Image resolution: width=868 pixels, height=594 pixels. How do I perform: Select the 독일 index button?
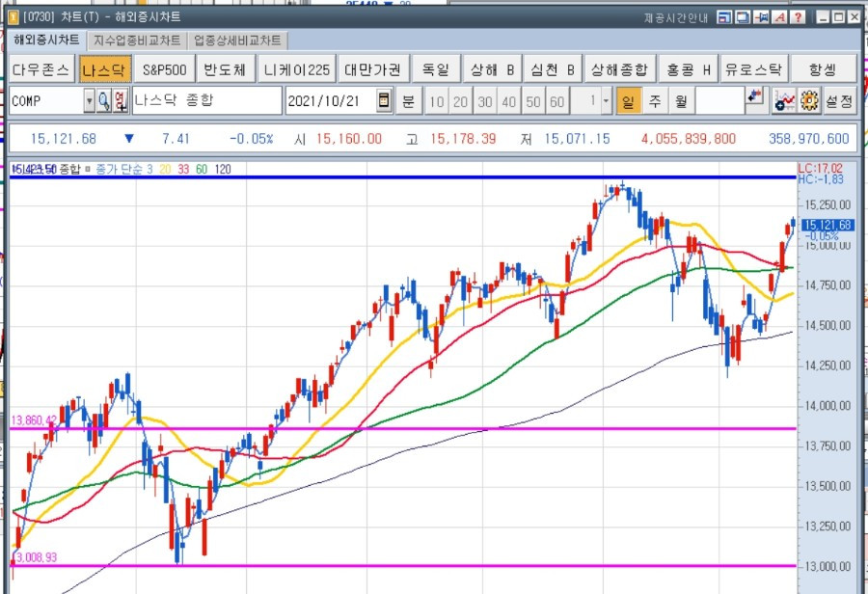point(436,69)
